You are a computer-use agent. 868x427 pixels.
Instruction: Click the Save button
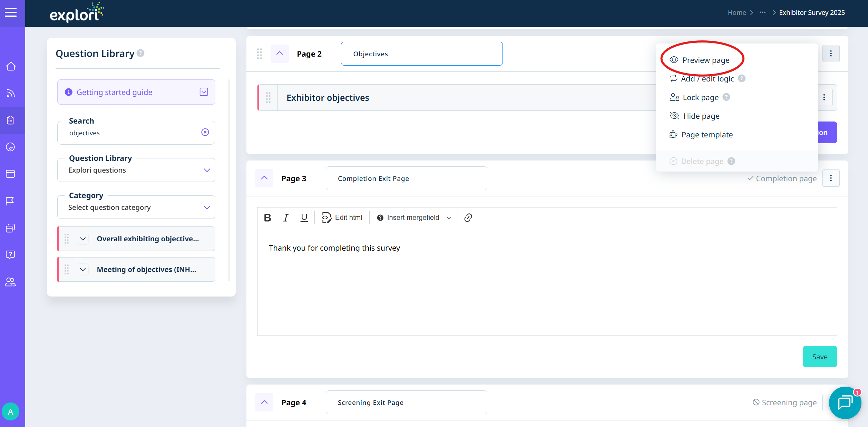click(x=819, y=357)
